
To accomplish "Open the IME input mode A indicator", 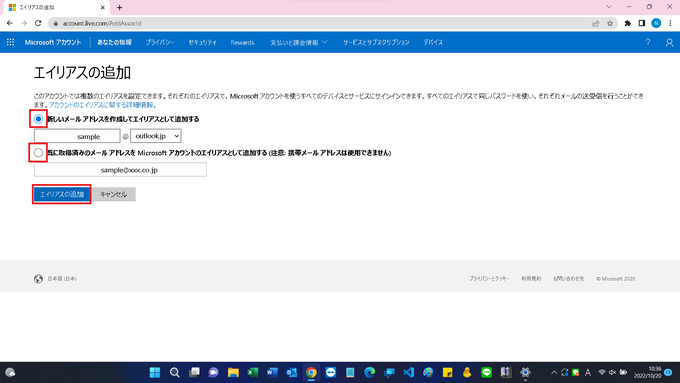I will 588,372.
